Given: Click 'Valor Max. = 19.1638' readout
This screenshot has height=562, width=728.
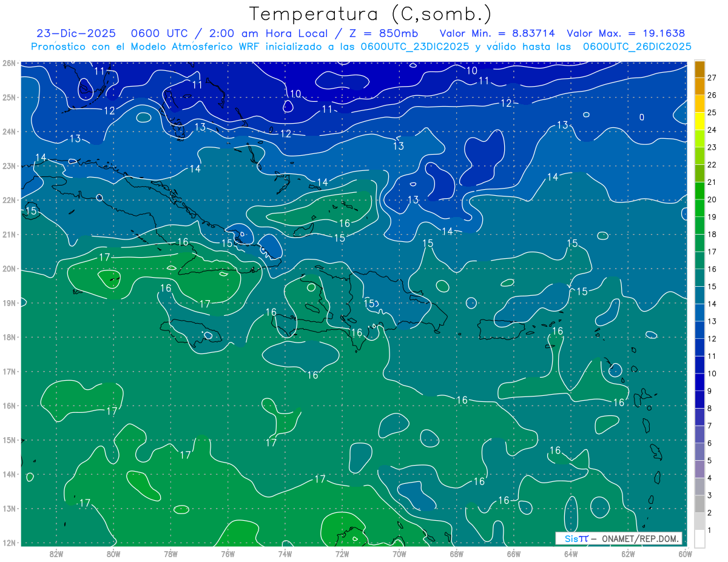Looking at the screenshot, I should pyautogui.click(x=626, y=33).
